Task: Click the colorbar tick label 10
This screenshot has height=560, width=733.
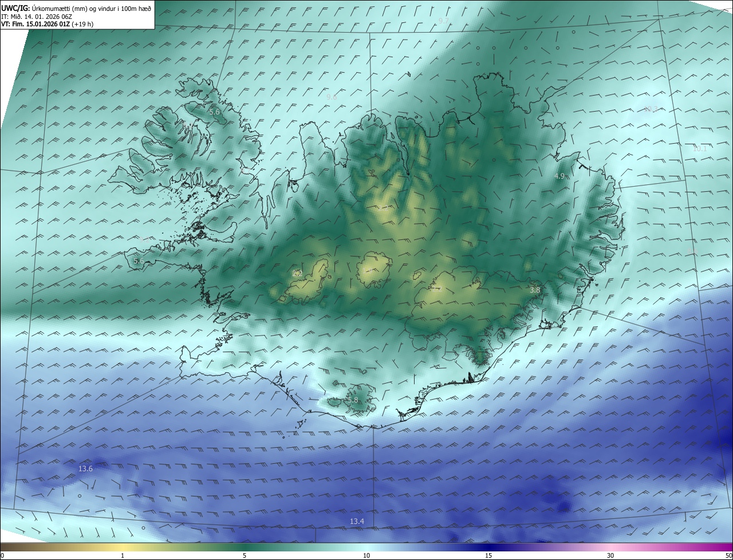Action: pos(366,555)
